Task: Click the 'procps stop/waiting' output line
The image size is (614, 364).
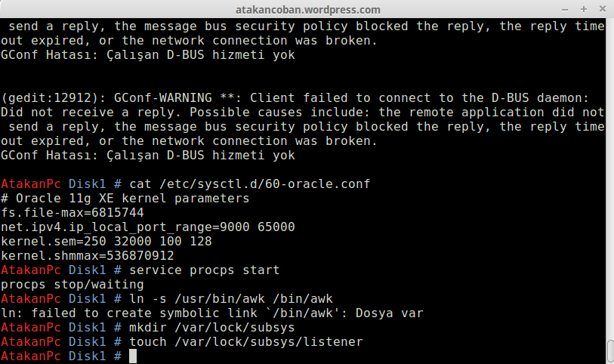Action: click(x=73, y=284)
